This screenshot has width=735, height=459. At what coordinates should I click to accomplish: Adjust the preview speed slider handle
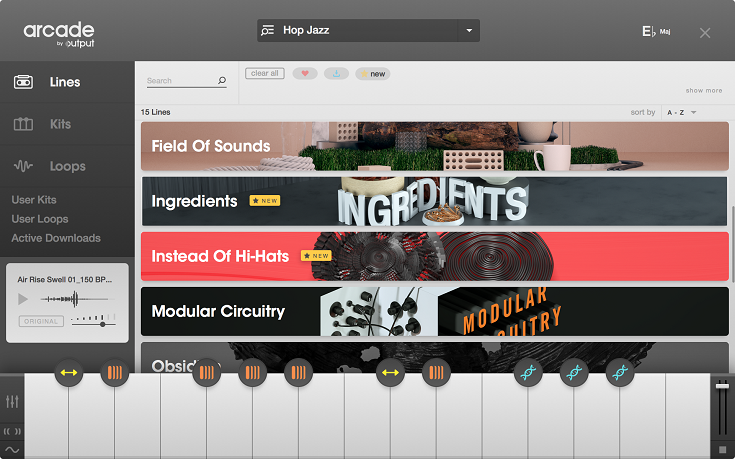(102, 324)
